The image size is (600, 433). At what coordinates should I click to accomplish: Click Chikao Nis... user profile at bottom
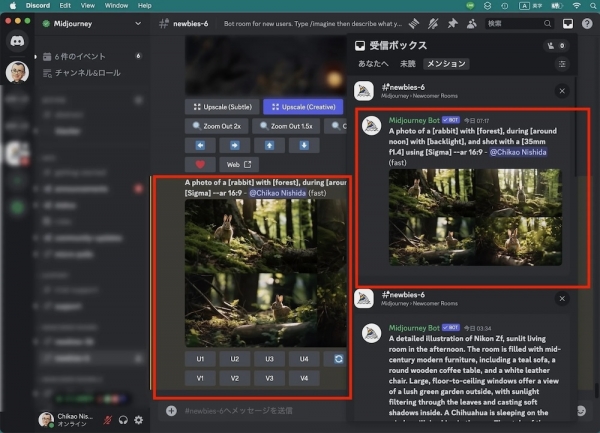point(66,420)
